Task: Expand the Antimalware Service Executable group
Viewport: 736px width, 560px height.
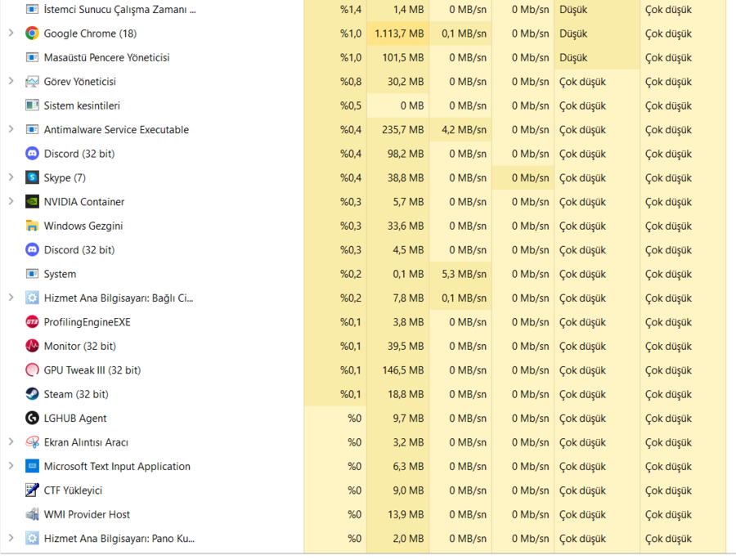Action: point(11,128)
